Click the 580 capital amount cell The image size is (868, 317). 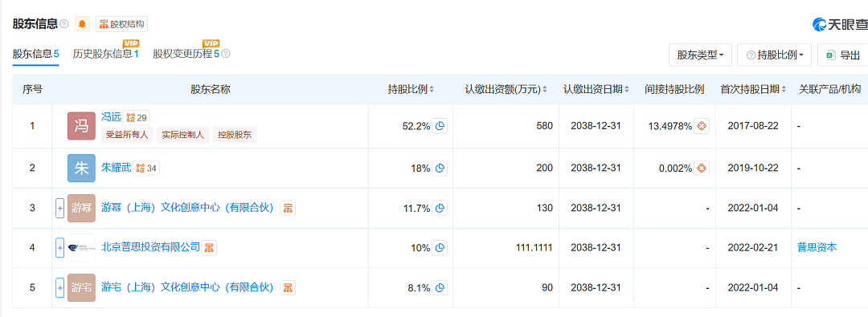(544, 126)
